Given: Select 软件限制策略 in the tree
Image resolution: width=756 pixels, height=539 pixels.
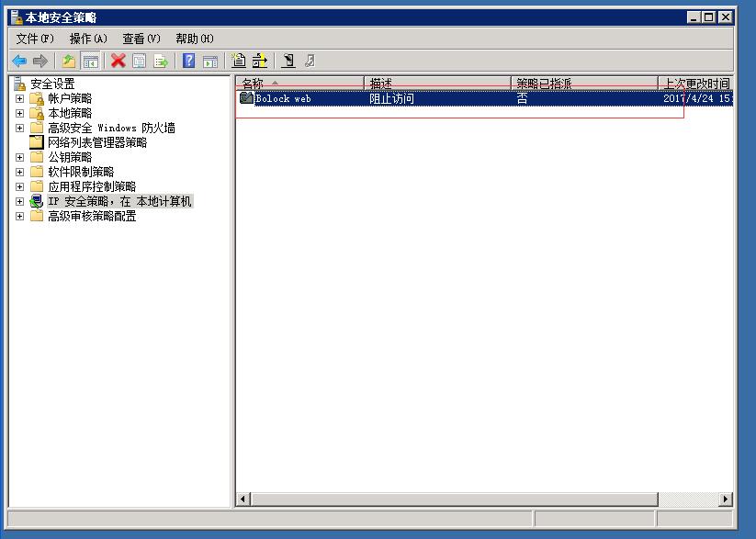Looking at the screenshot, I should click(79, 171).
